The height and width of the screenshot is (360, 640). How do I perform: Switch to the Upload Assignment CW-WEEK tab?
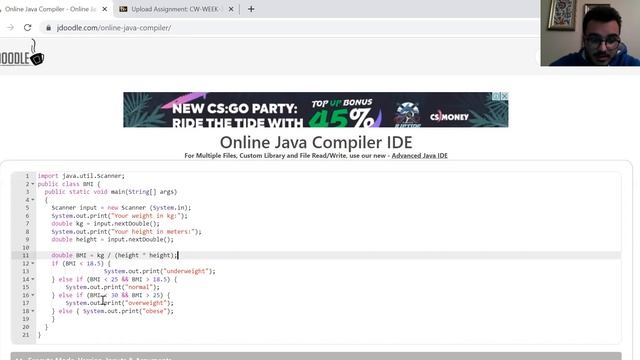(x=175, y=9)
